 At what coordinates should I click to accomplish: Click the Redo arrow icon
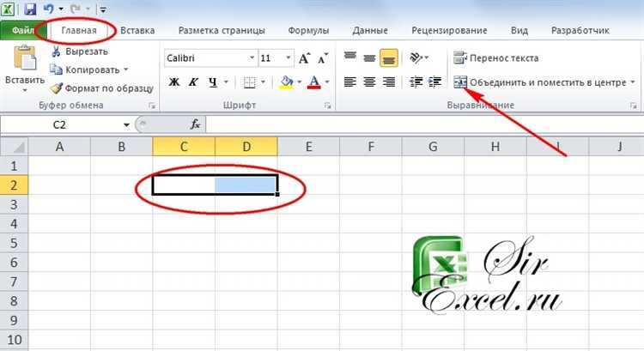(x=76, y=9)
